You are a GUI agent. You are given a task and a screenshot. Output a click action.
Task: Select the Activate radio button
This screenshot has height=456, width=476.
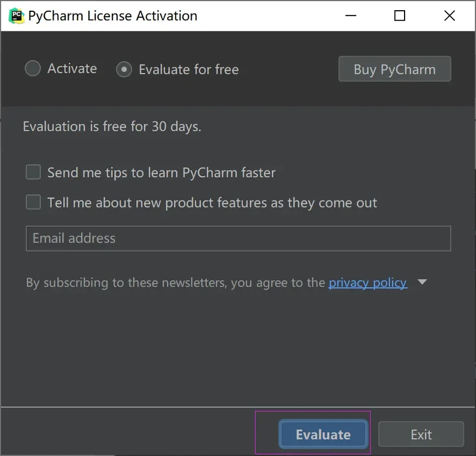(x=33, y=69)
